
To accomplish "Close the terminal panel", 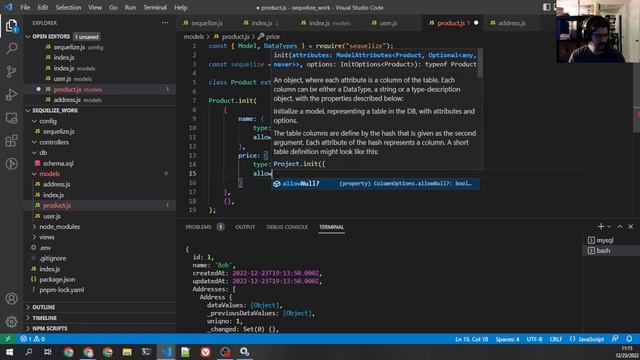I will tap(631, 227).
